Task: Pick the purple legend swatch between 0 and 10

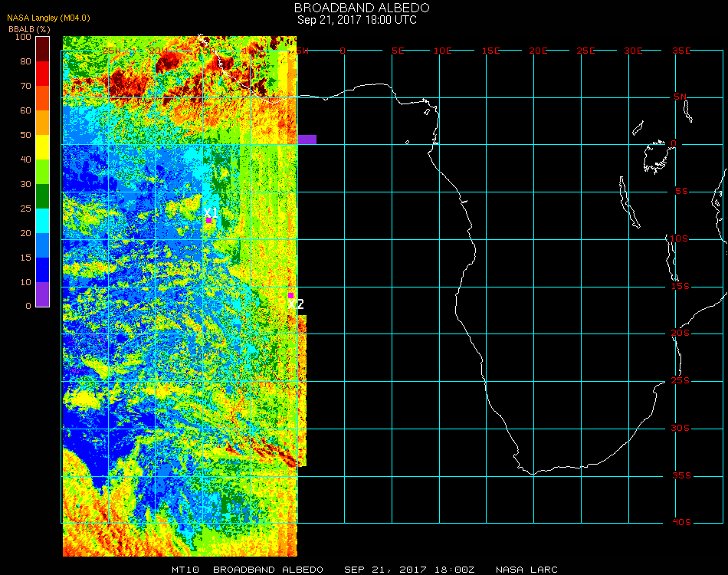Action: (x=43, y=294)
